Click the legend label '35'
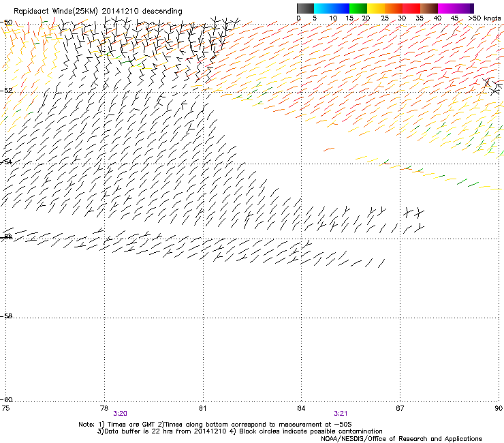504x443 pixels. 420,18
